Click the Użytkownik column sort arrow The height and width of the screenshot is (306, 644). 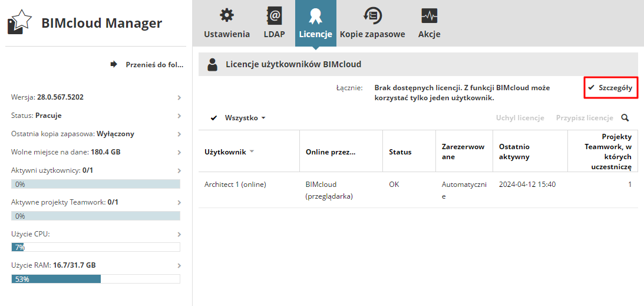[x=252, y=152]
